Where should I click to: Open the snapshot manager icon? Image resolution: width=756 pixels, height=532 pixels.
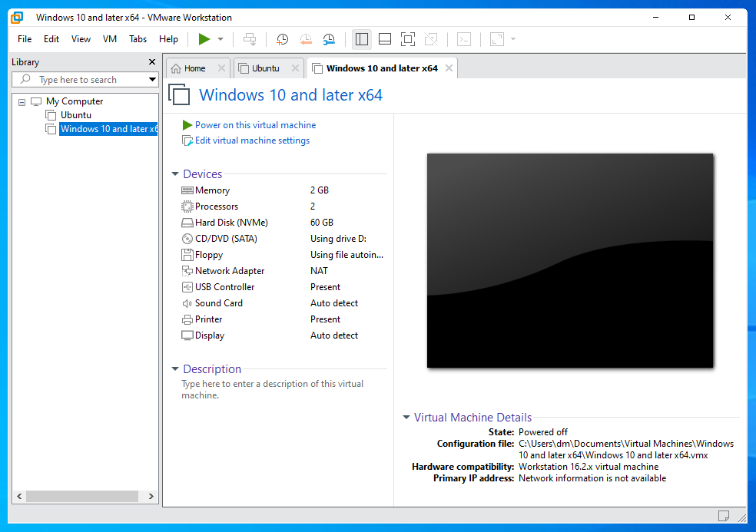(x=329, y=39)
